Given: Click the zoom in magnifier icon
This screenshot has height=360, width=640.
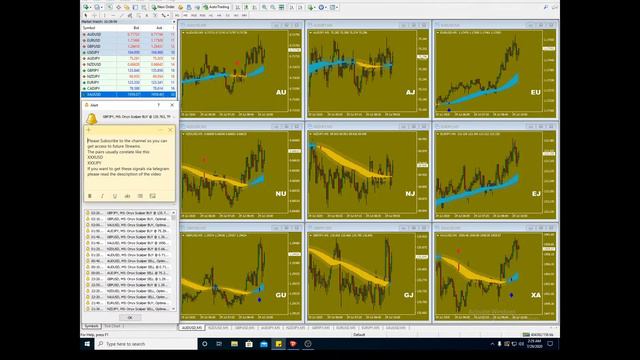Looking at the screenshot, I should pyautogui.click(x=264, y=7).
